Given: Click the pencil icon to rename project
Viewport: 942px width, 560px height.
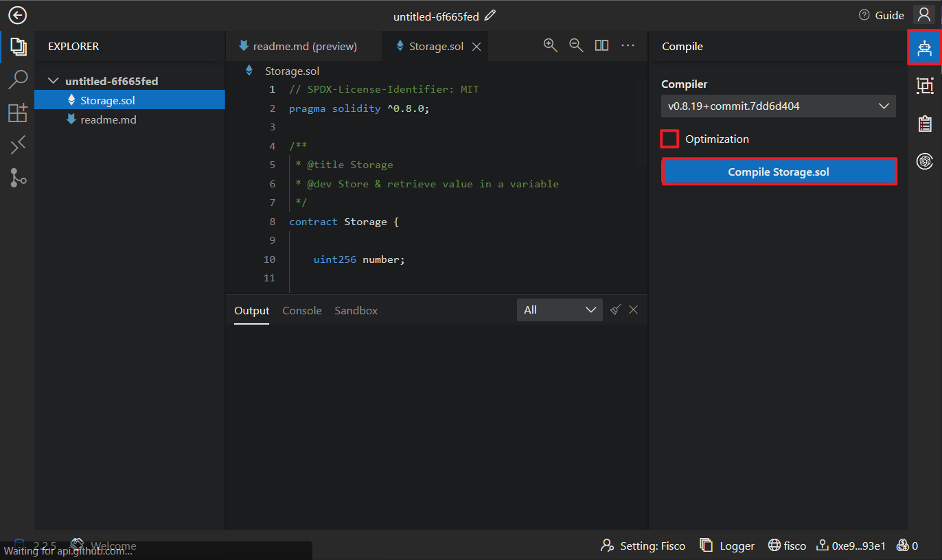Looking at the screenshot, I should click(490, 15).
